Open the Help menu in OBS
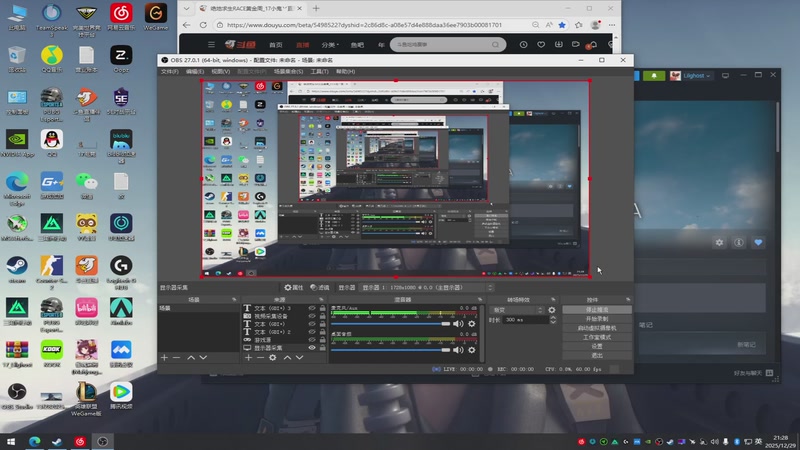Image resolution: width=800 pixels, height=450 pixels. 345,71
